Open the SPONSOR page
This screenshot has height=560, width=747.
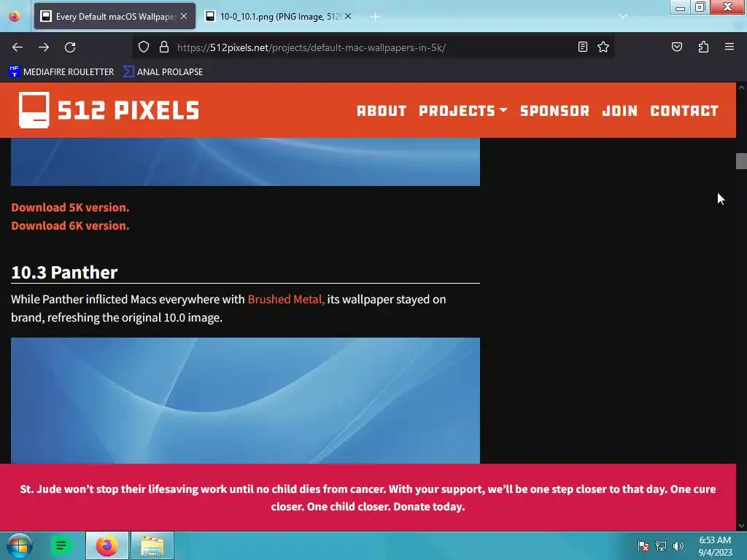(x=554, y=111)
